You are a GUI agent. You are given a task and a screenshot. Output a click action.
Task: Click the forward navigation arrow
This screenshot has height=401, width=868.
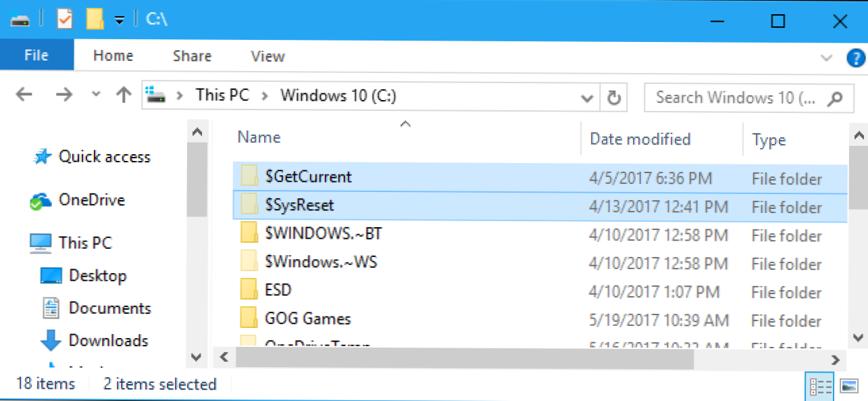(64, 95)
